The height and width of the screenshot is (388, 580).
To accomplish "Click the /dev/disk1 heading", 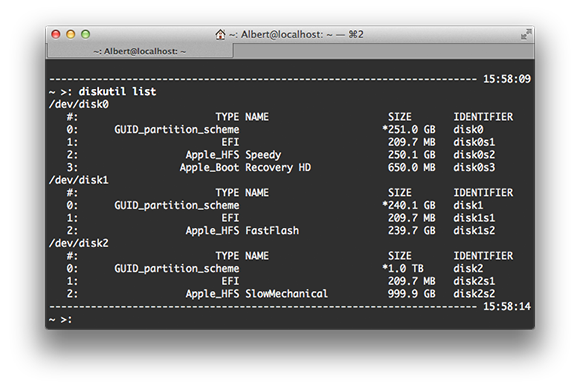I will 79,180.
